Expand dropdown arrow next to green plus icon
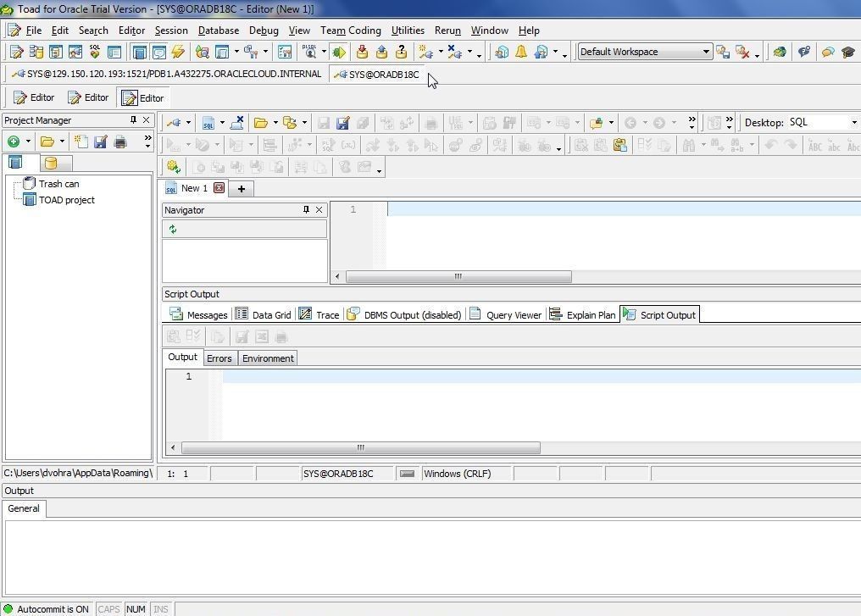The width and height of the screenshot is (861, 616). (x=28, y=142)
